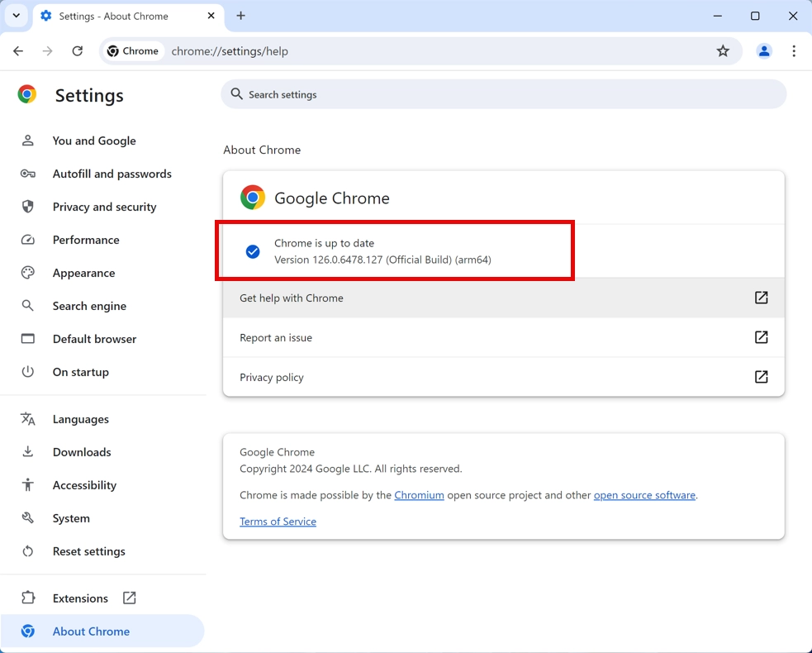
Task: Select the Privacy and security shield icon
Action: tap(27, 207)
